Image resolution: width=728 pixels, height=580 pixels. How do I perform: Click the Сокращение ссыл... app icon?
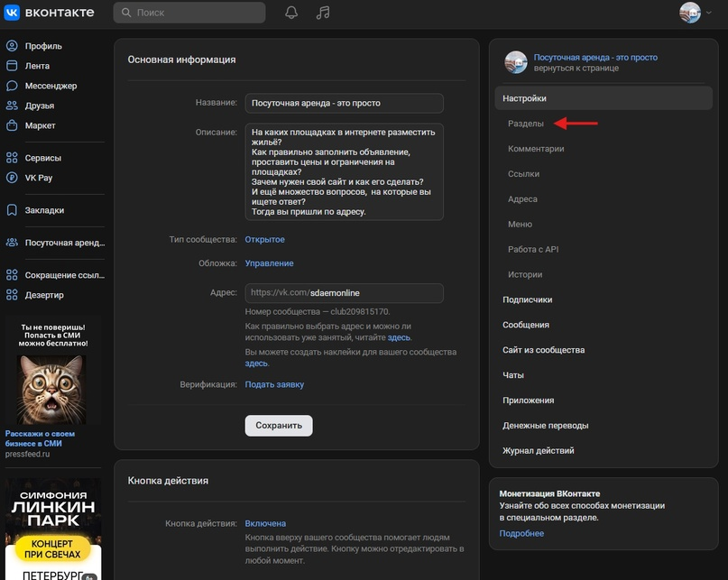click(12, 275)
